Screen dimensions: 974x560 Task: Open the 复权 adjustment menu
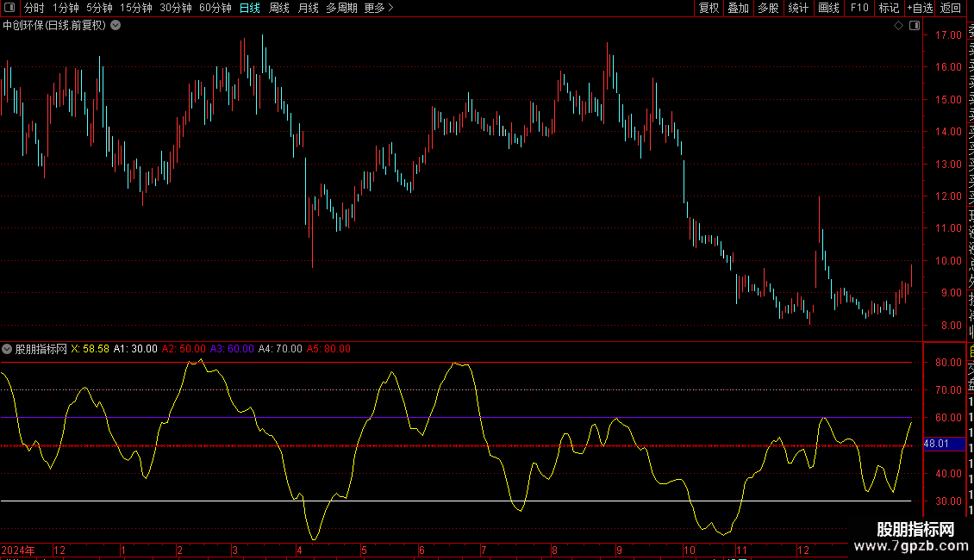pos(709,8)
